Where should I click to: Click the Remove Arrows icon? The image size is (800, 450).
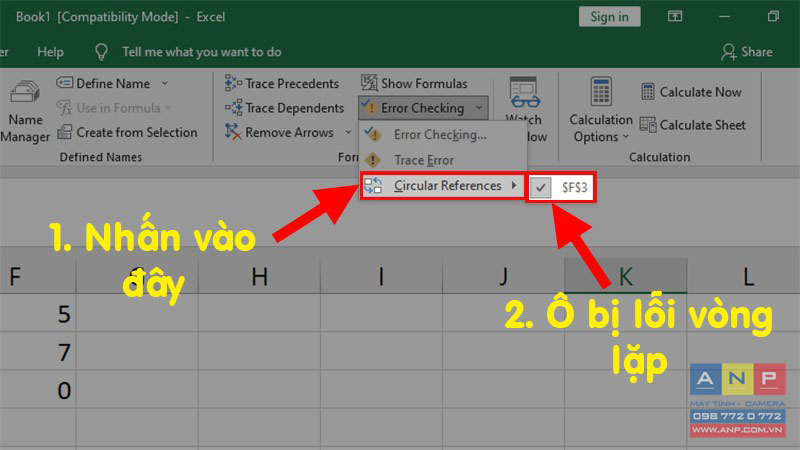pyautogui.click(x=233, y=132)
